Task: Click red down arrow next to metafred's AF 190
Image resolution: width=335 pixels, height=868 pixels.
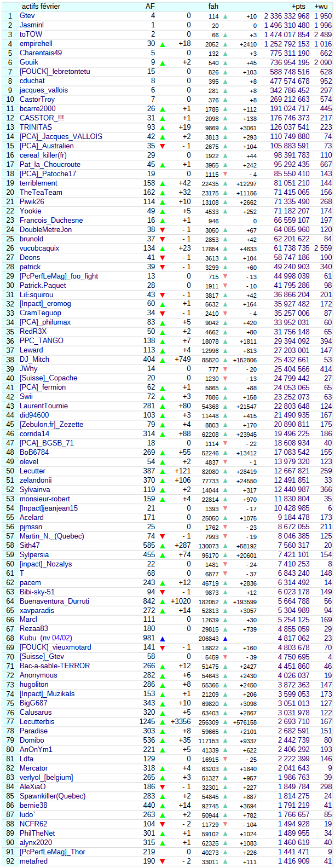Action: click(x=162, y=861)
